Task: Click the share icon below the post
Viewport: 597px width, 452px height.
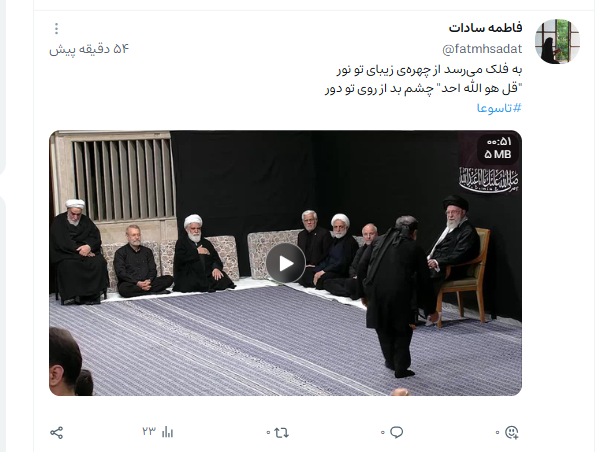Action: 56,433
